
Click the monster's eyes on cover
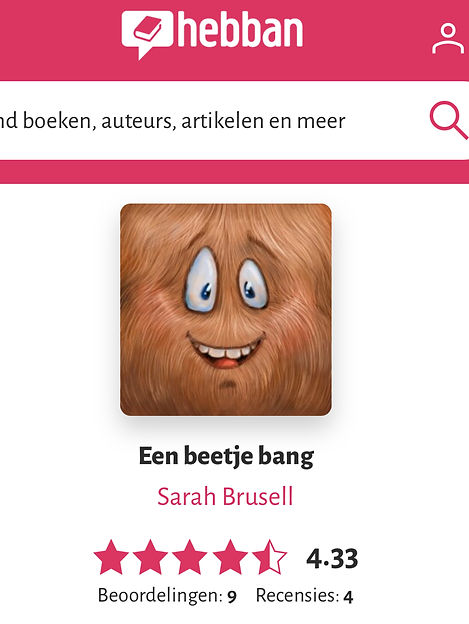226,280
